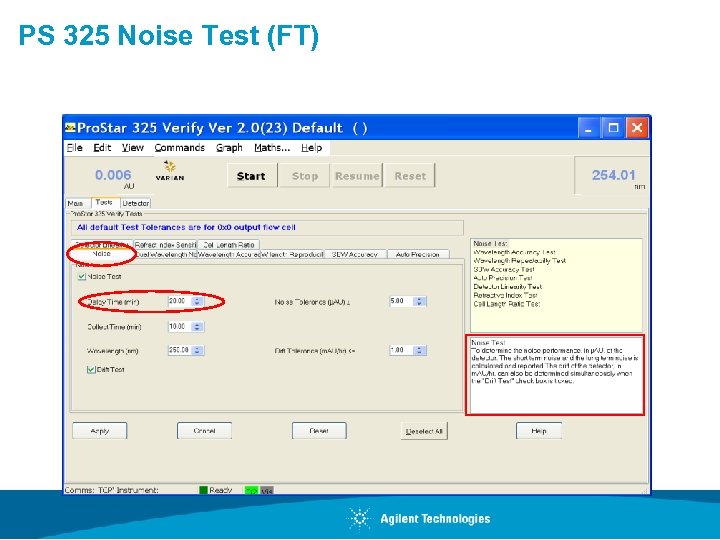Open the Cell Length Ratio tab

pyautogui.click(x=229, y=245)
